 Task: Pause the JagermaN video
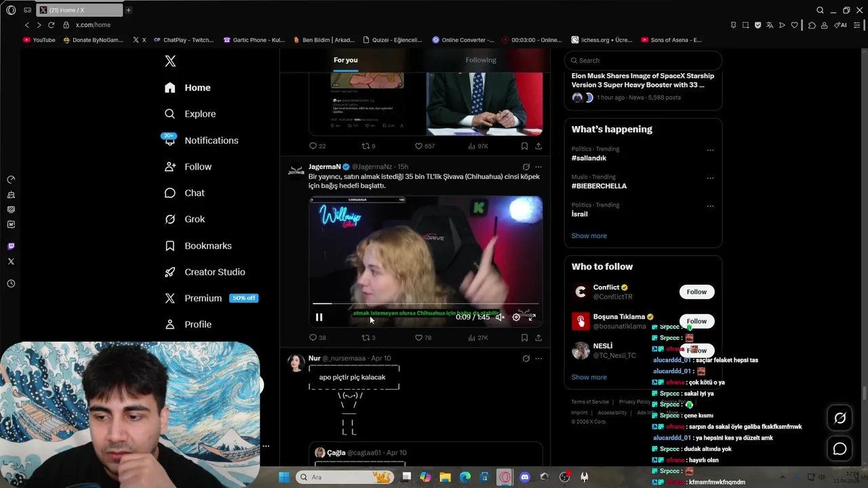coord(319,317)
